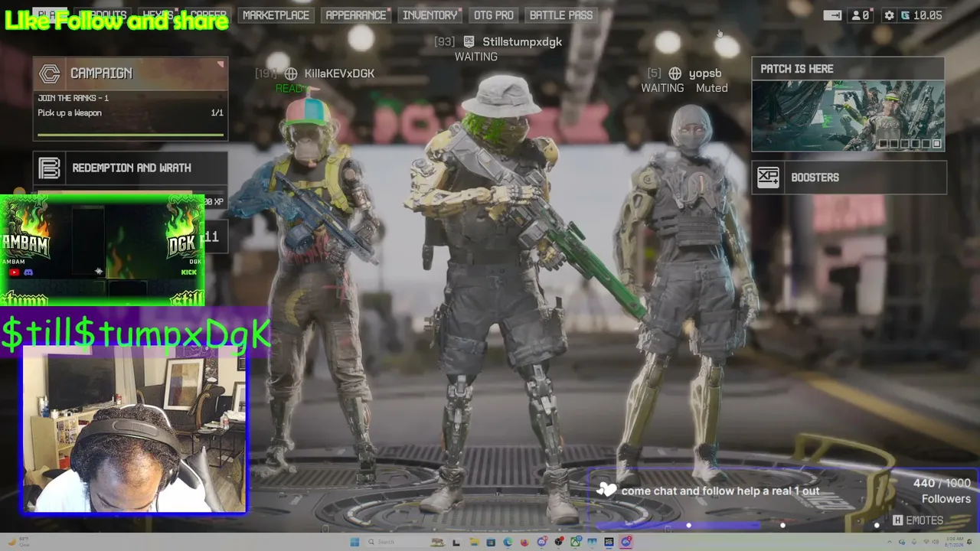Open the settings gear icon

coord(889,15)
